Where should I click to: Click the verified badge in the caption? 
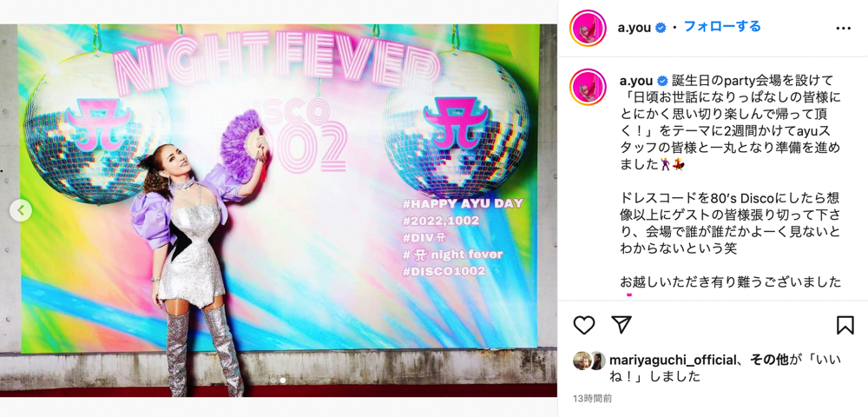662,81
